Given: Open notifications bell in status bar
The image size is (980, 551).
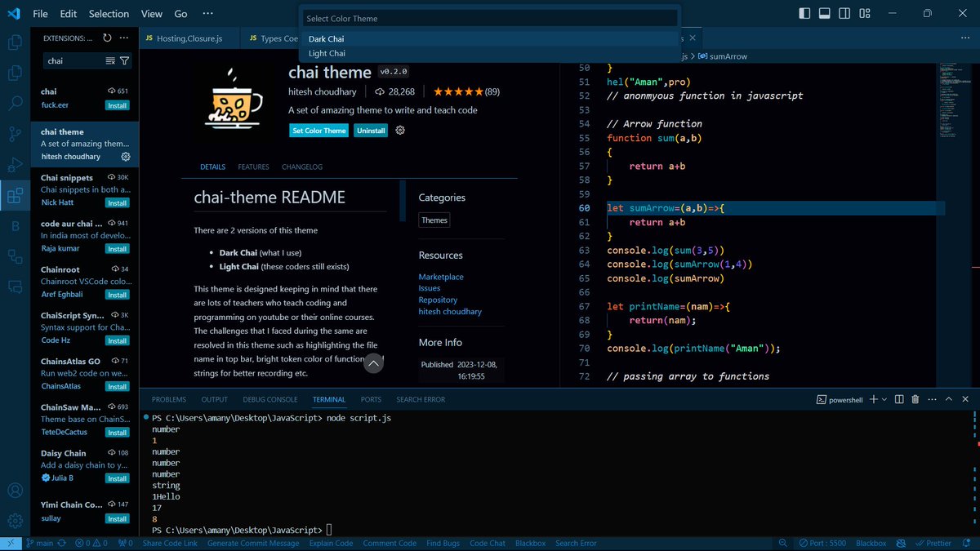Looking at the screenshot, I should pos(966,543).
